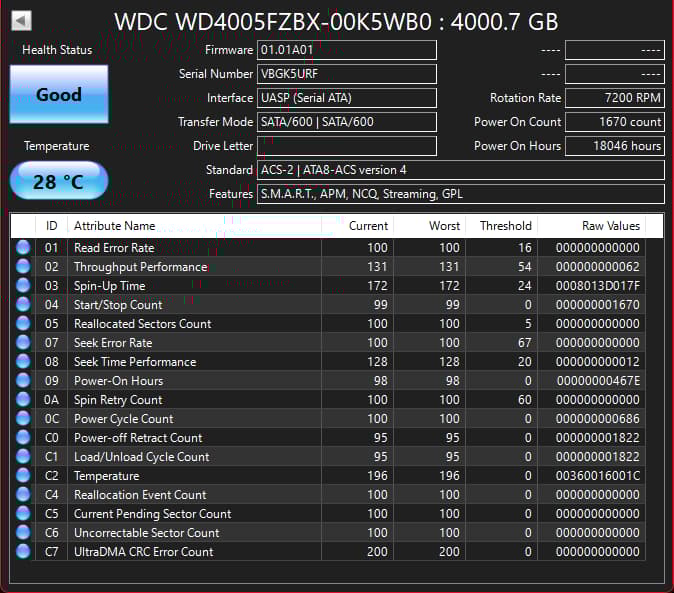Select the status orb for Power-off Retract Count
The image size is (674, 593).
tap(23, 437)
